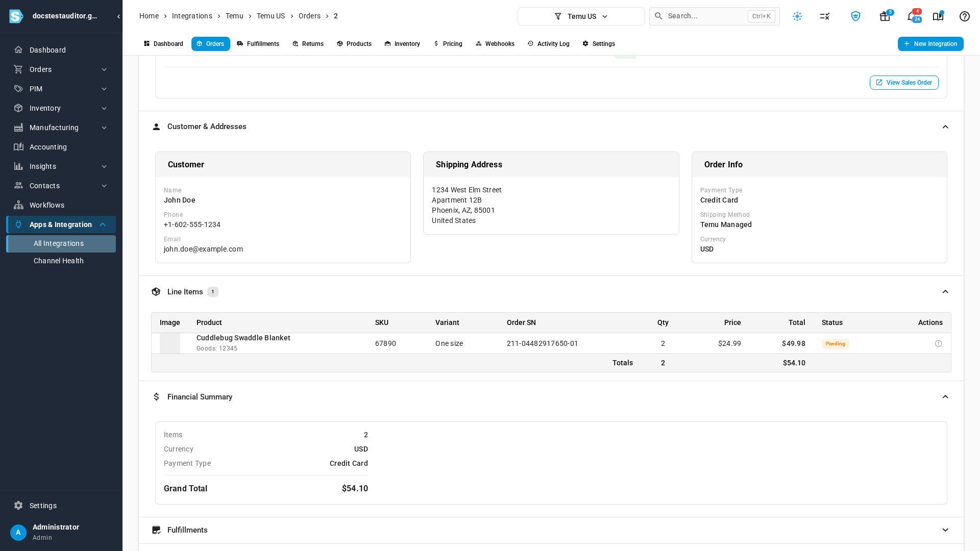Click the help question mark icon
The height and width of the screenshot is (551, 980).
(x=965, y=16)
